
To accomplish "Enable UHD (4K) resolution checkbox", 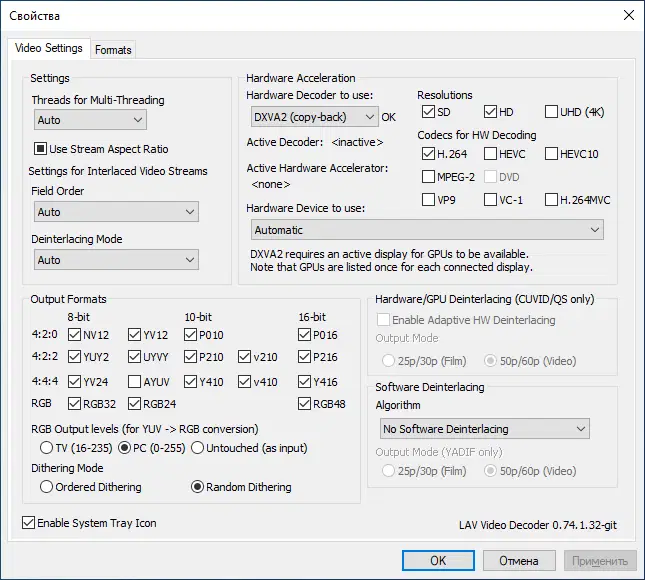I will (x=552, y=112).
